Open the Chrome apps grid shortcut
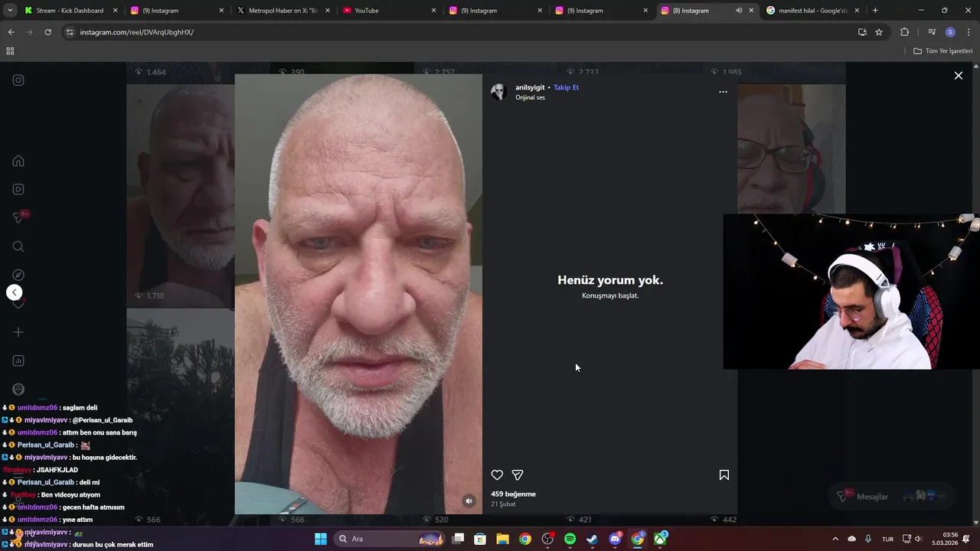This screenshot has width=980, height=551. click(10, 51)
